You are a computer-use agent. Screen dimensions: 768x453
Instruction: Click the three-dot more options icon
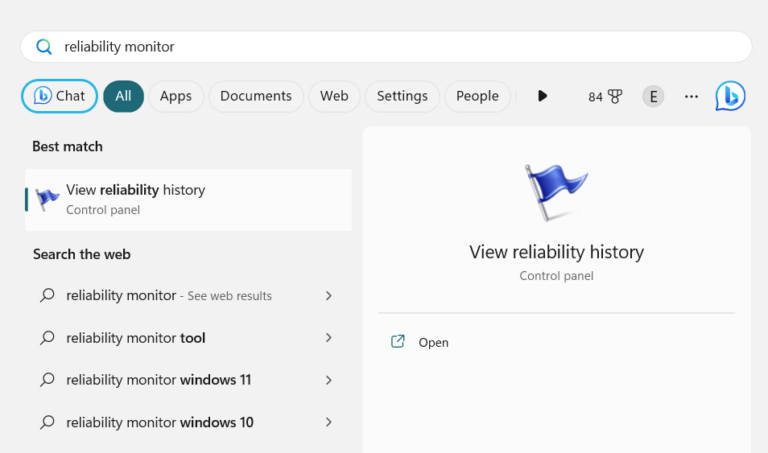point(691,96)
